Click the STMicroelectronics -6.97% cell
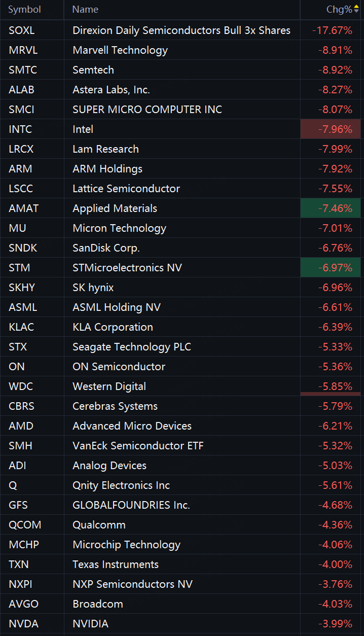Image resolution: width=364 pixels, height=636 pixels. [331, 268]
